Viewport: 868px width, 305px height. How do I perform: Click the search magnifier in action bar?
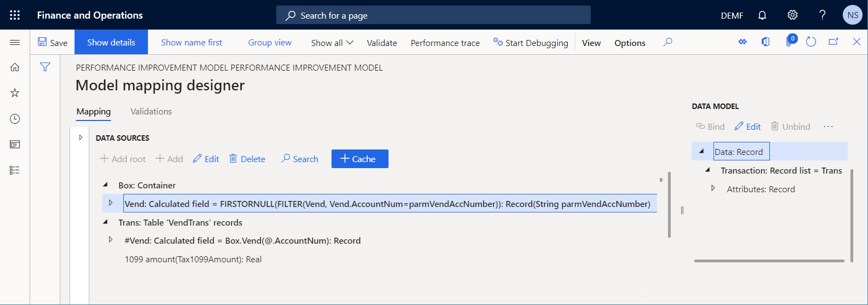tap(667, 42)
